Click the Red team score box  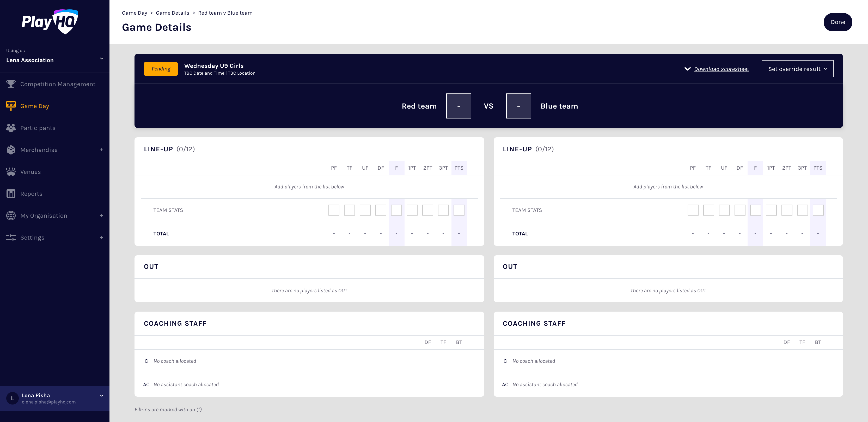point(458,106)
